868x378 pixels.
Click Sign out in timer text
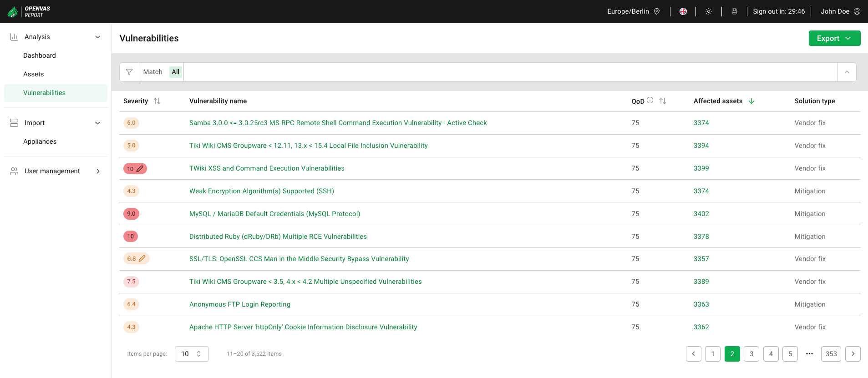[x=779, y=11]
